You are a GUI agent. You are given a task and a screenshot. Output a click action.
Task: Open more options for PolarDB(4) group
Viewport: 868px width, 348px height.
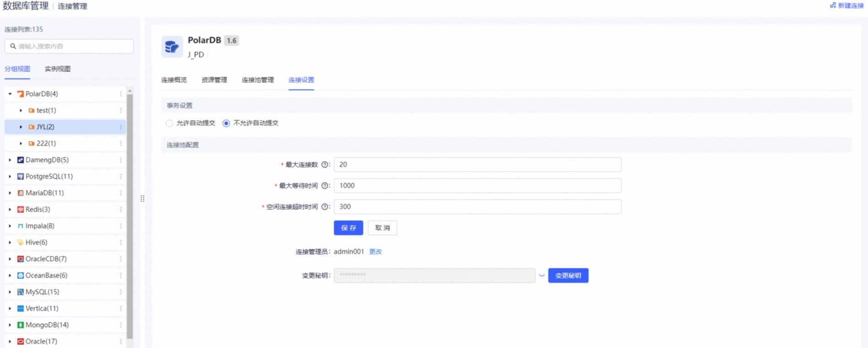121,94
